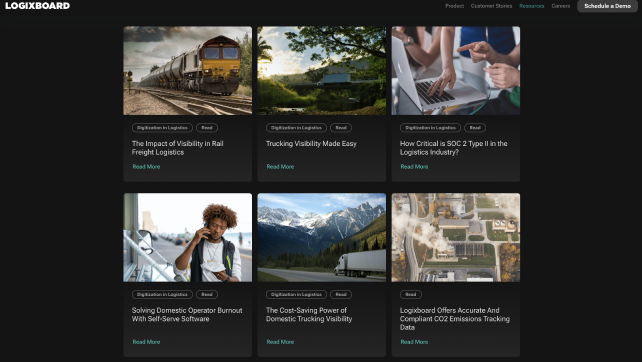
Task: Open the man on phone thumbnail
Action: (188, 238)
